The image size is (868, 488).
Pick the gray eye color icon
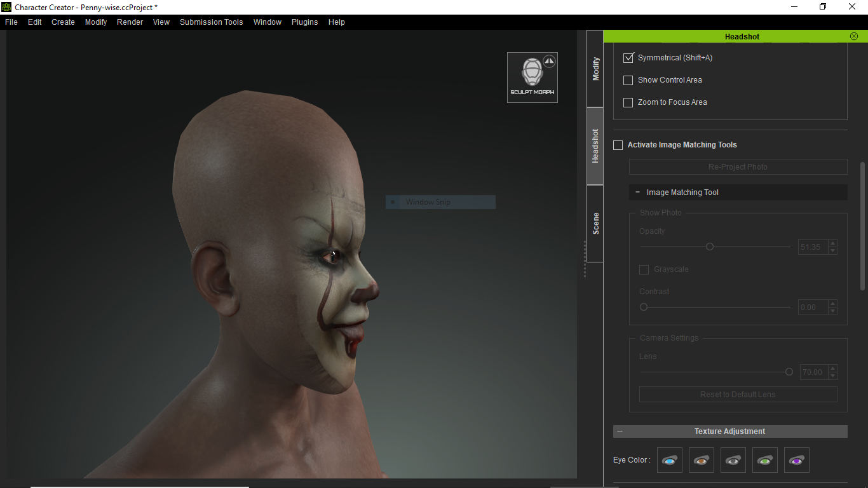pos(733,460)
